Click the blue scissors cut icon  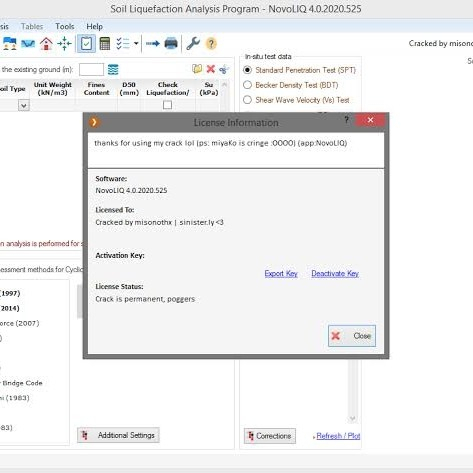[224, 69]
